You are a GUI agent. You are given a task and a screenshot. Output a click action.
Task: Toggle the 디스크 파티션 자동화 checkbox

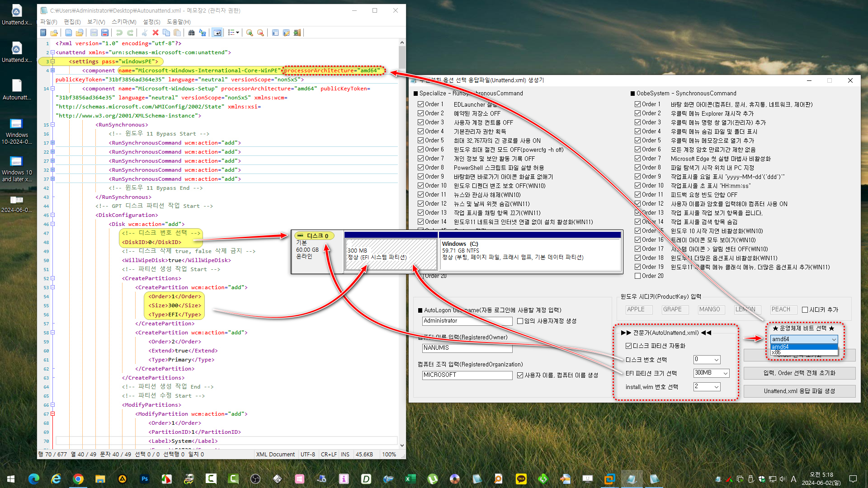(629, 346)
